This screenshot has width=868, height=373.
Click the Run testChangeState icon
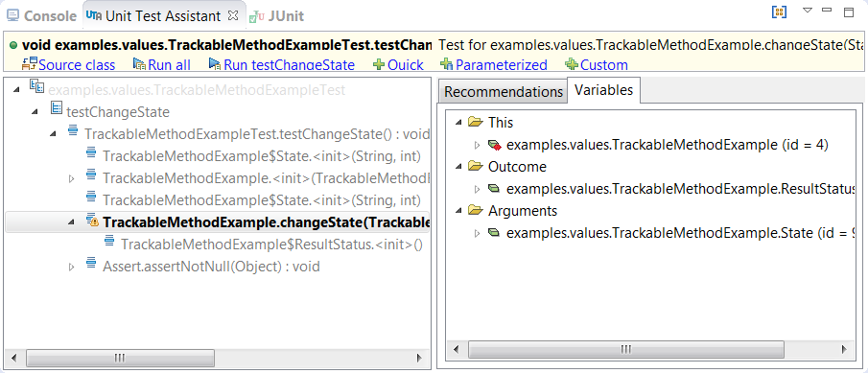coord(215,64)
